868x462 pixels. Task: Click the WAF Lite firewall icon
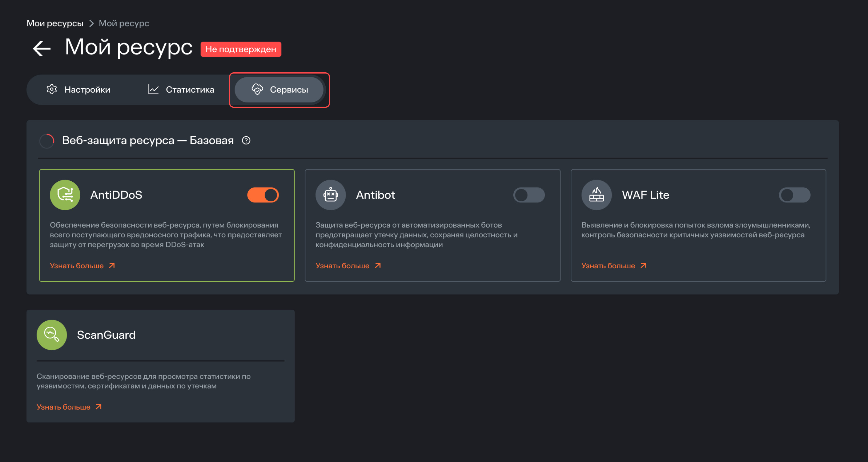[597, 195]
